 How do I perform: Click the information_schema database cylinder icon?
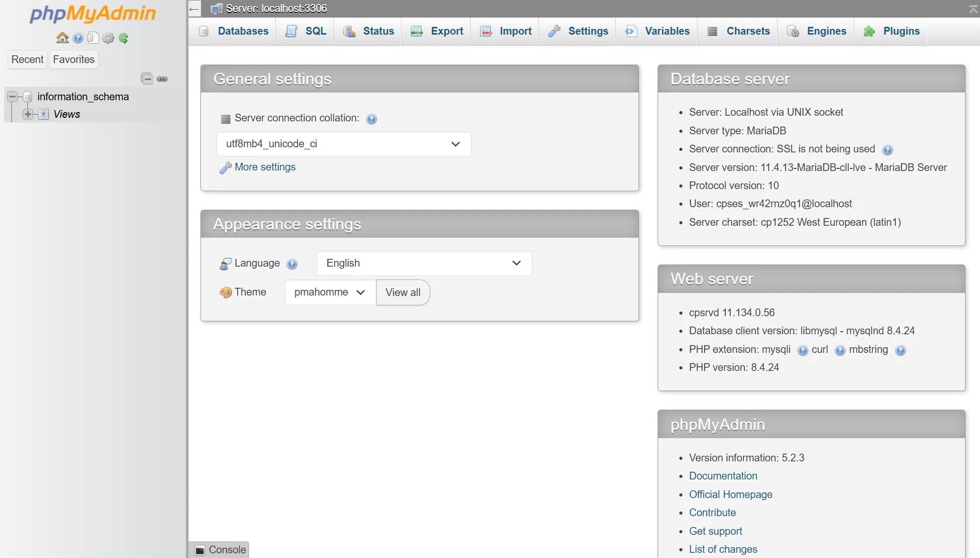click(x=28, y=97)
